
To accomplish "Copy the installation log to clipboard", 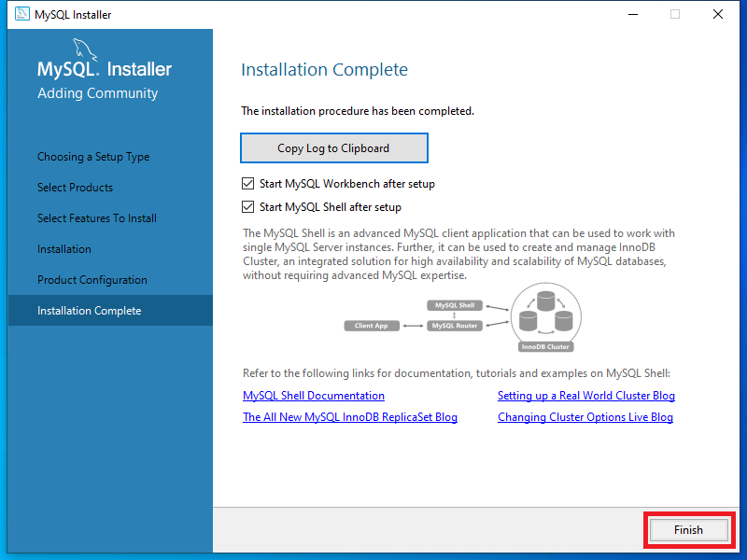I will pos(334,148).
